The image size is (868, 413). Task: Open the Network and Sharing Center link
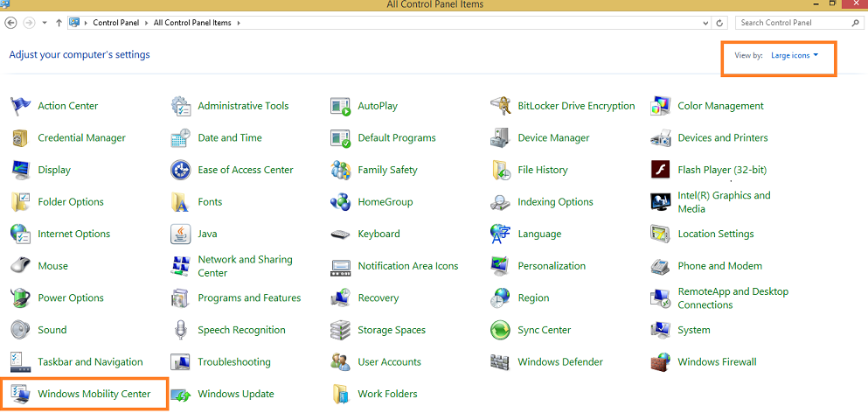[246, 266]
